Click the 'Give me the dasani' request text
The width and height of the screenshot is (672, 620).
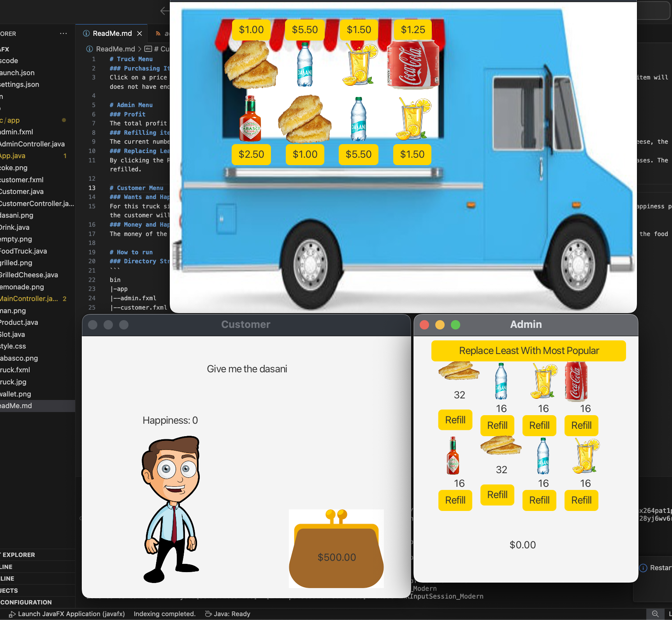click(247, 369)
